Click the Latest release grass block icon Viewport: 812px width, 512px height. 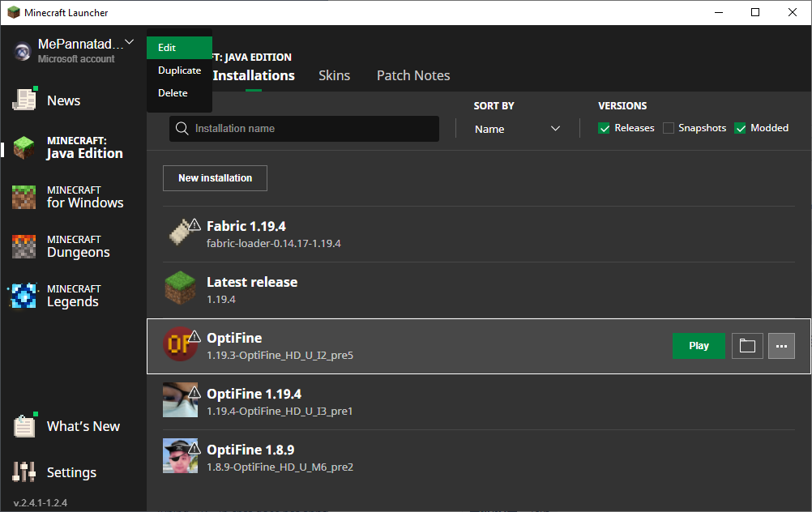pyautogui.click(x=180, y=288)
